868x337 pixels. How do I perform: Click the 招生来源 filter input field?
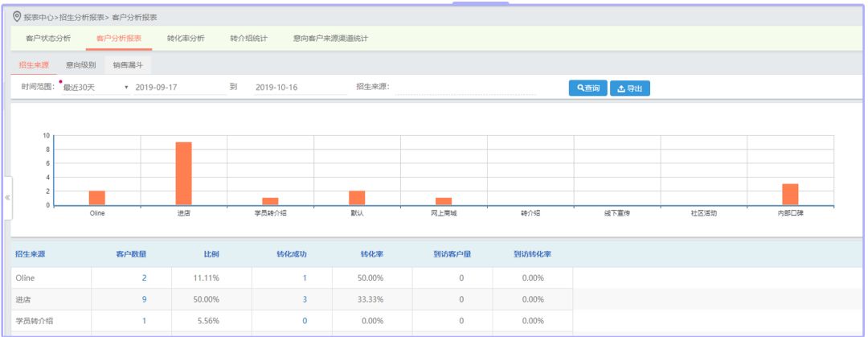coord(465,88)
